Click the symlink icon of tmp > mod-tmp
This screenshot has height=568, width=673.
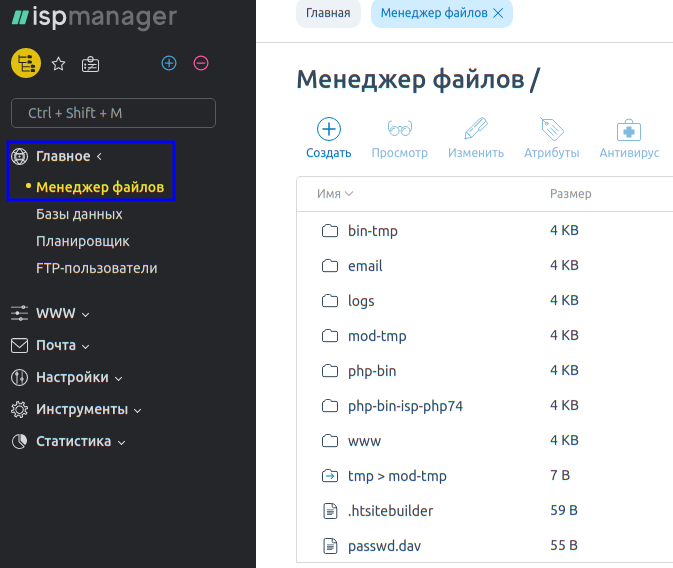point(330,476)
